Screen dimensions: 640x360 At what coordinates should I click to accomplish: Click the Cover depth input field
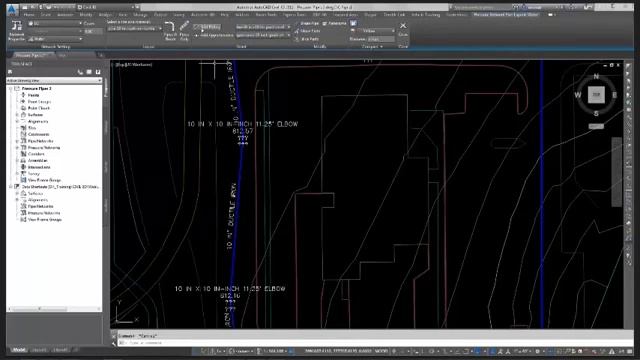(x=93, y=31)
